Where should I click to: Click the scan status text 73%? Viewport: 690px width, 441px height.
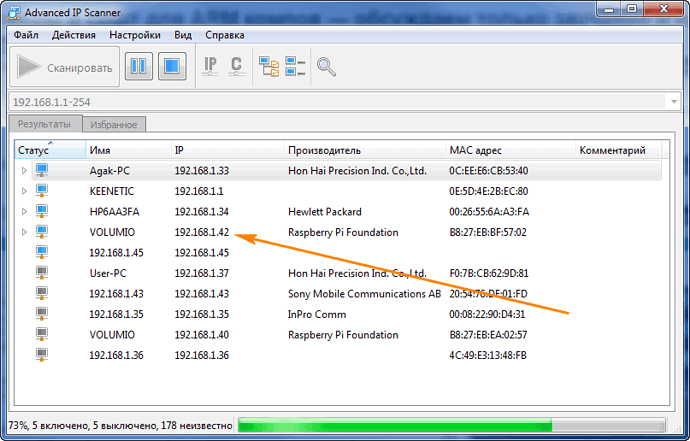[x=120, y=426]
